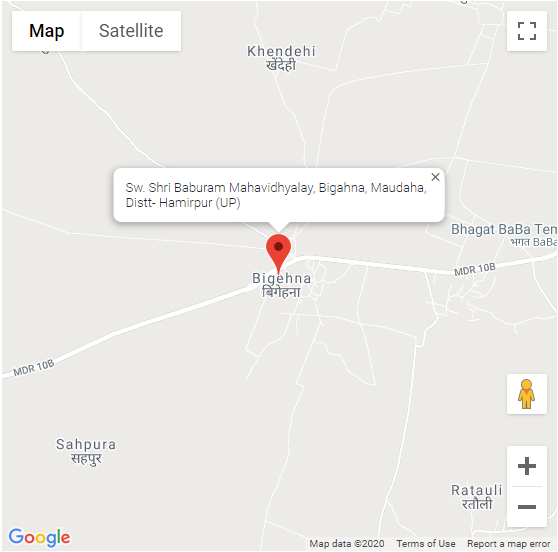This screenshot has width=558, height=552.
Task: Switch to Satellite view
Action: (131, 31)
